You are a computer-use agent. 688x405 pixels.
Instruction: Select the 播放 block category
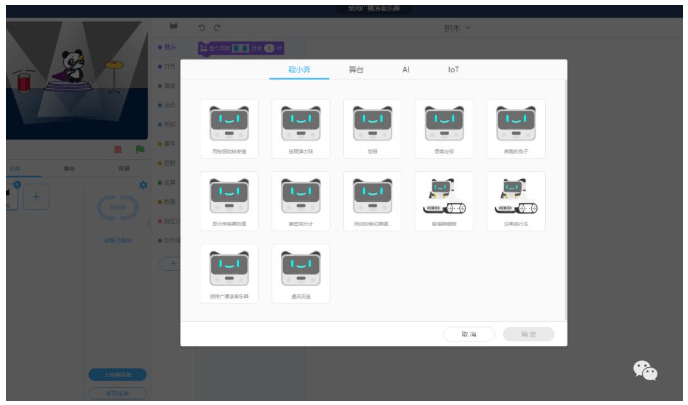[167, 86]
